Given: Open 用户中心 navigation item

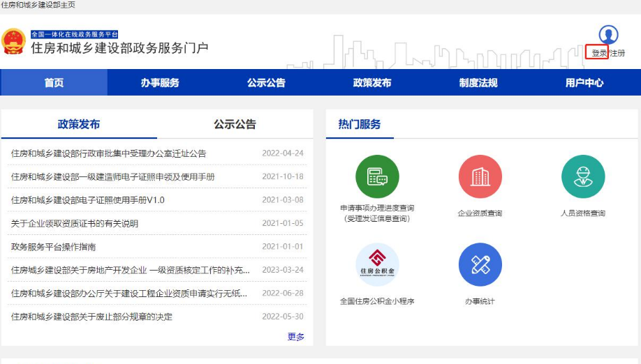Looking at the screenshot, I should tap(584, 82).
